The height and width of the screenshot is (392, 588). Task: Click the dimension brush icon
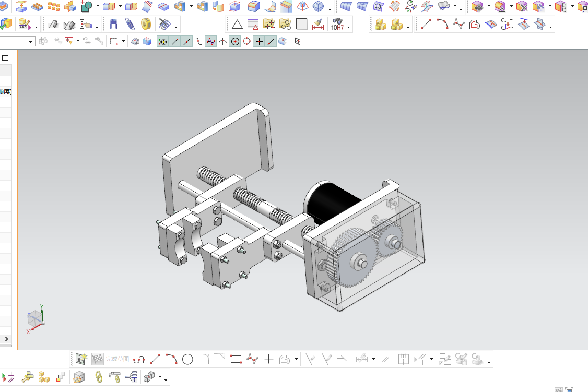[318, 25]
